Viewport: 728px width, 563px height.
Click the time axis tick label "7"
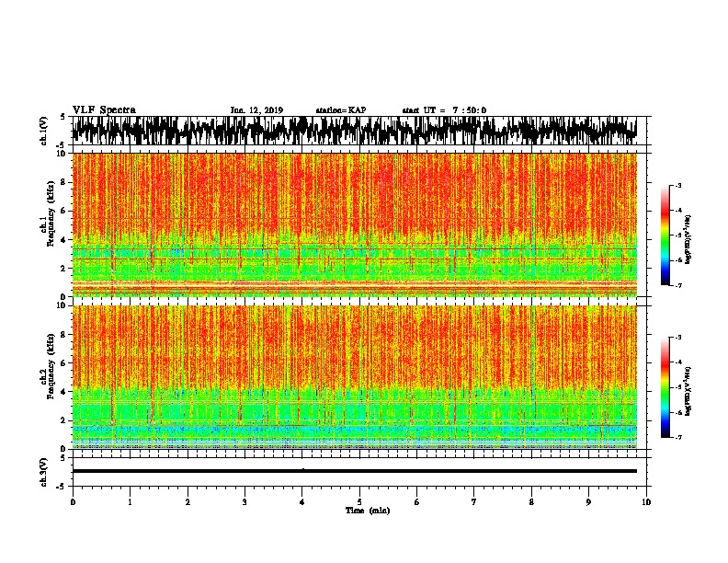point(474,502)
